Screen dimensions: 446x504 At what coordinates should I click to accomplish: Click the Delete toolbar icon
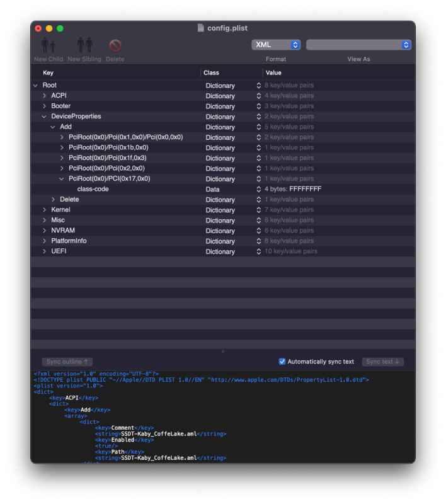pyautogui.click(x=115, y=45)
